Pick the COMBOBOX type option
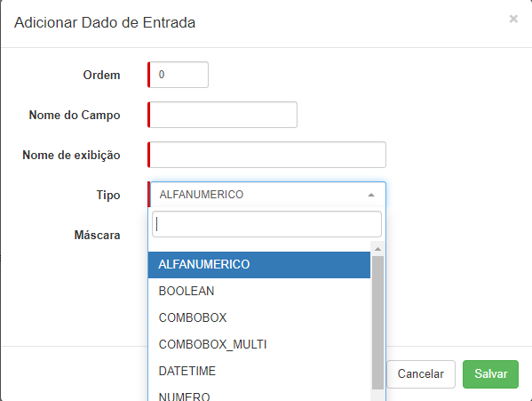 [x=259, y=317]
